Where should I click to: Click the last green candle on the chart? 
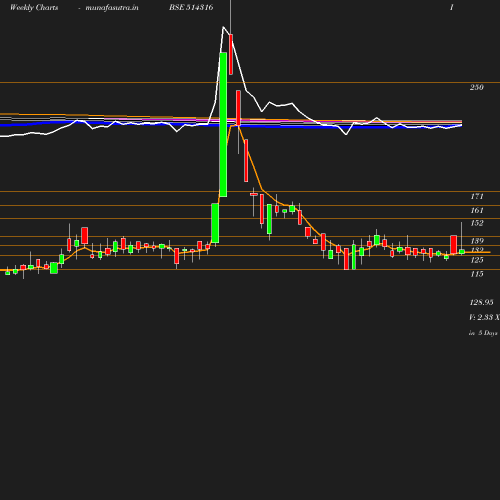(x=462, y=252)
